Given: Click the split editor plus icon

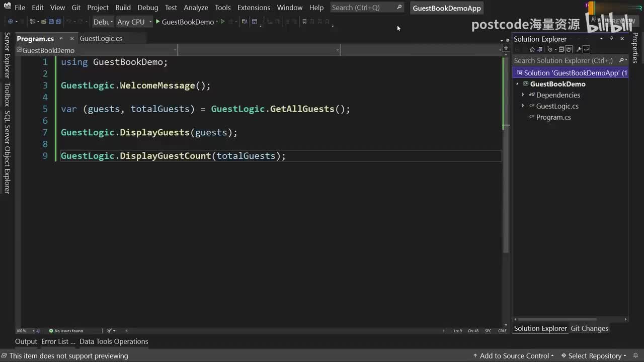Looking at the screenshot, I should 506,48.
